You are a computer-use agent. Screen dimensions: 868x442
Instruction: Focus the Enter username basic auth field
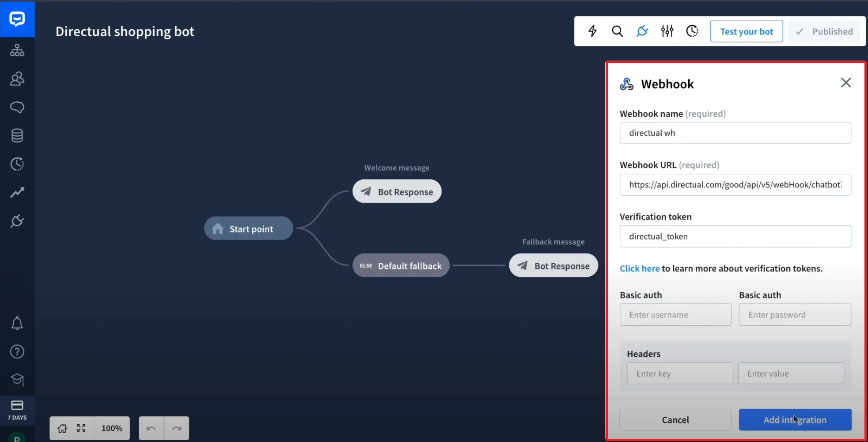pyautogui.click(x=675, y=315)
